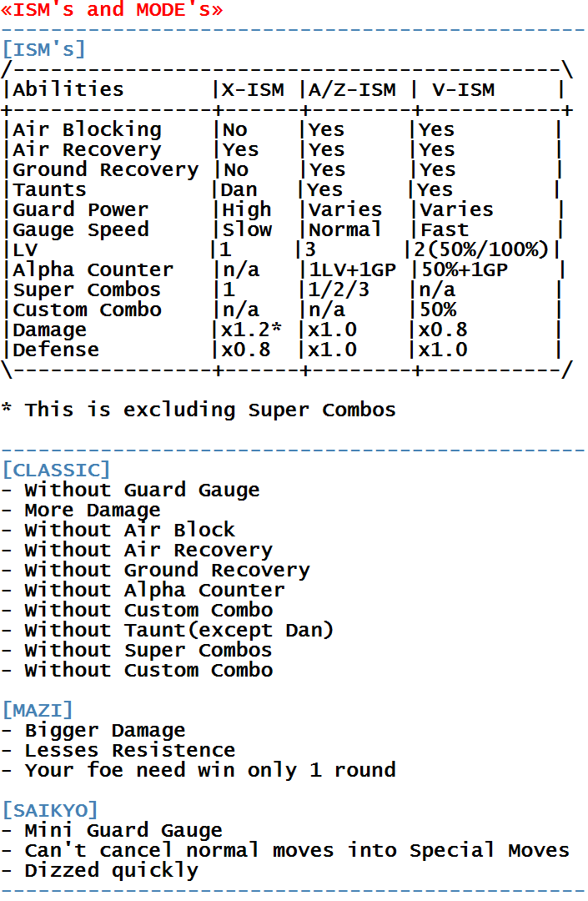
Task: Click the Dan cell in Taunts row
Action: (239, 189)
